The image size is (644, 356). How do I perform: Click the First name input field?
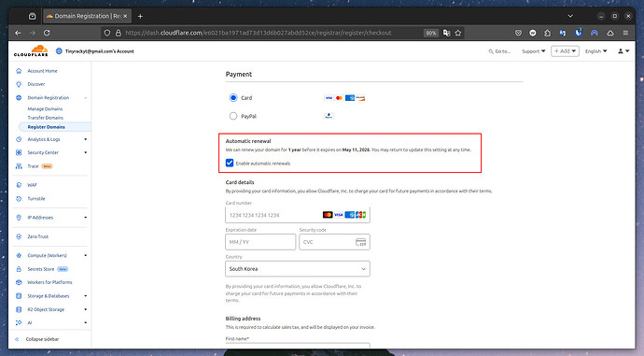[x=298, y=346]
